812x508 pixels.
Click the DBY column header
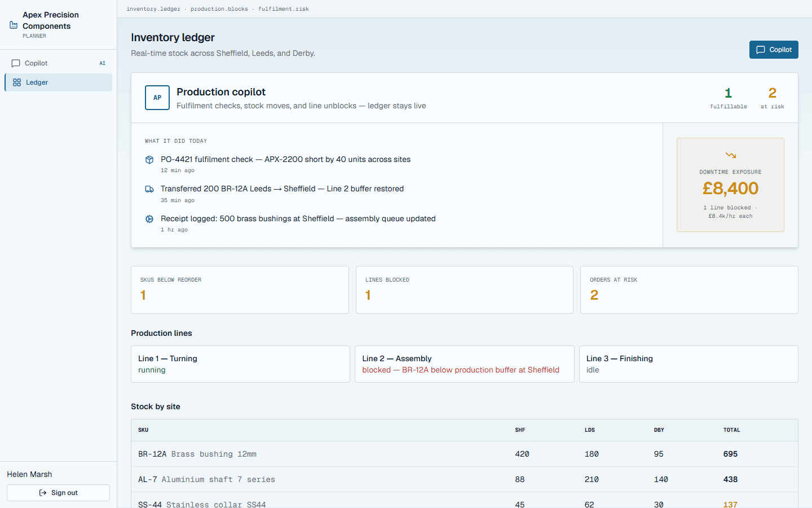tap(659, 430)
